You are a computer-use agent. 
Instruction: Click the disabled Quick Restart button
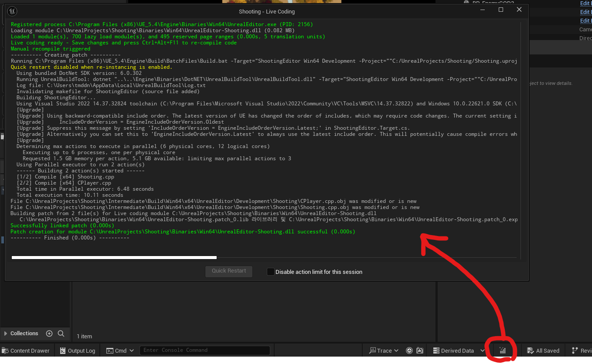coord(229,271)
